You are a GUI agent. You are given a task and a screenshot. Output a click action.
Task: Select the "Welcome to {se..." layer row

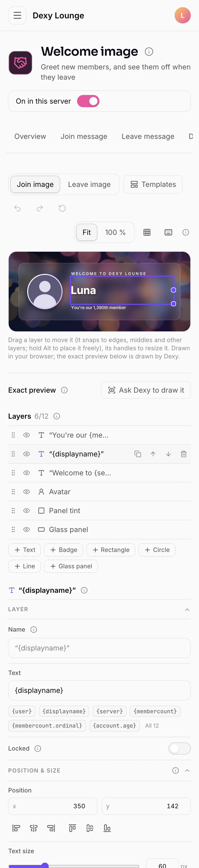click(x=99, y=473)
